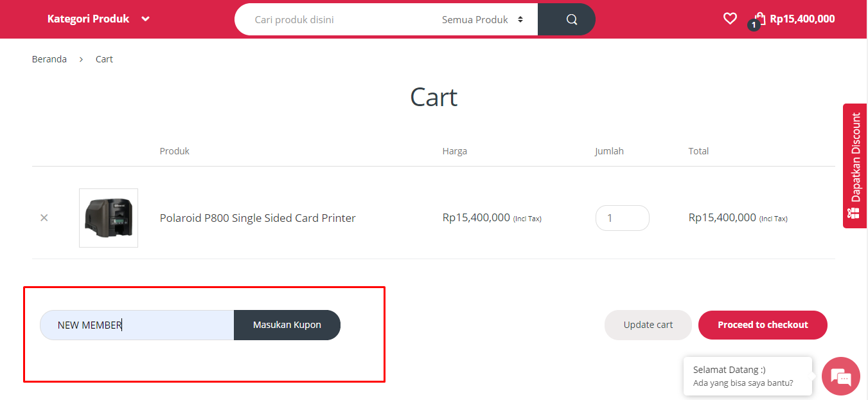The image size is (868, 400).
Task: Click the Cart breadcrumb item
Action: (104, 59)
